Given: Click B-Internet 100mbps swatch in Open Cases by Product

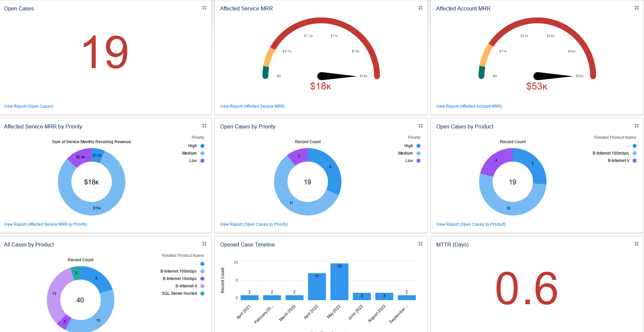Looking at the screenshot, I should point(635,153).
